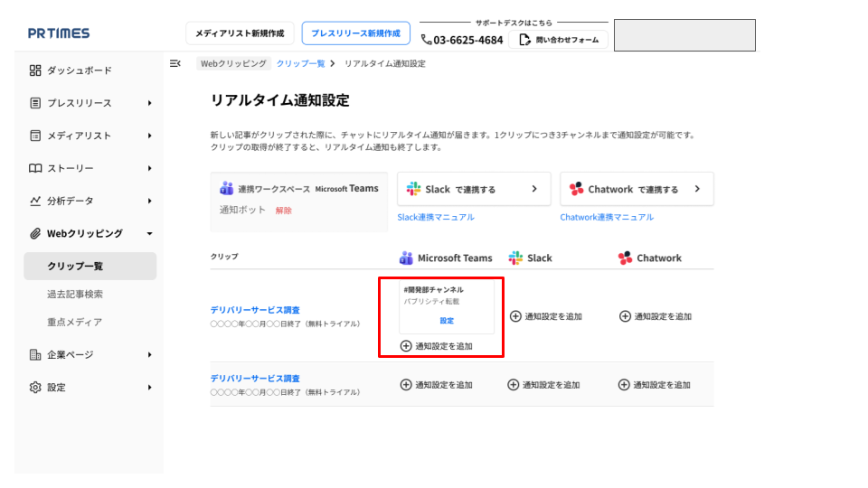Image resolution: width=868 pixels, height=488 pixels.
Task: Click second-row Chatwork add-notification plus icon
Action: click(624, 385)
